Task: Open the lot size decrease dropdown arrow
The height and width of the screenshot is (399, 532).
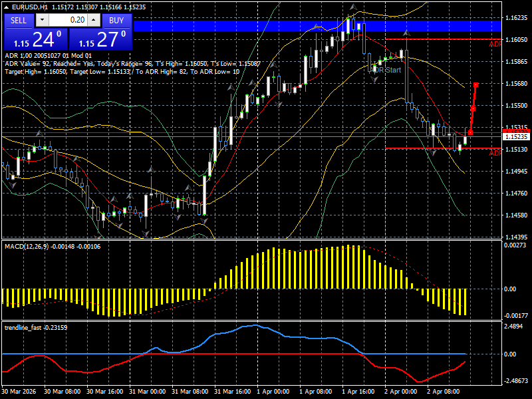Action: 43,21
